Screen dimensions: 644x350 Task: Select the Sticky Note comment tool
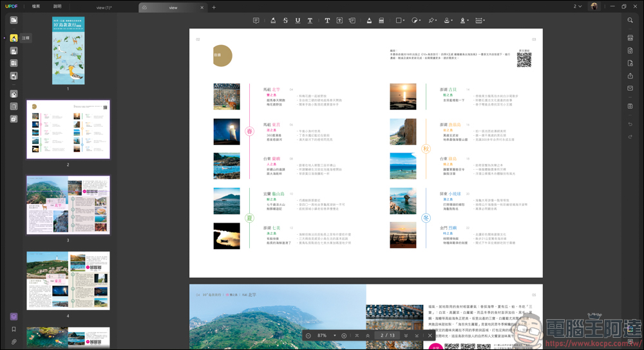(256, 21)
